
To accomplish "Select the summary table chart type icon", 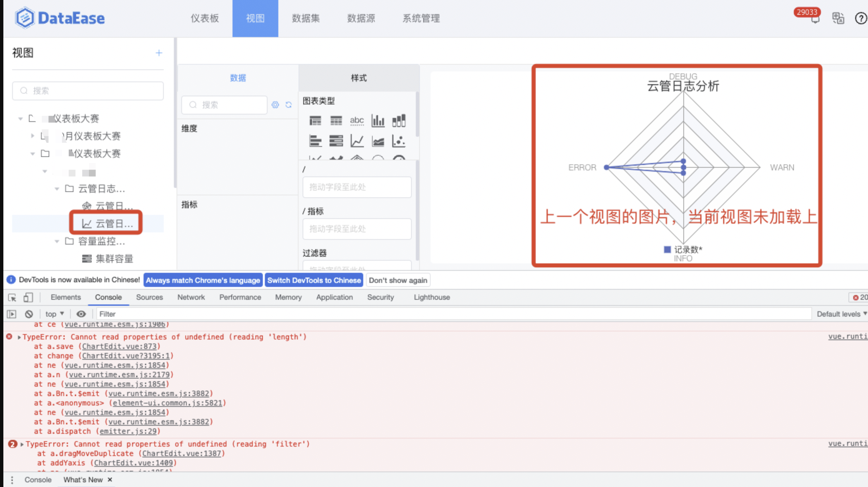I will 315,120.
